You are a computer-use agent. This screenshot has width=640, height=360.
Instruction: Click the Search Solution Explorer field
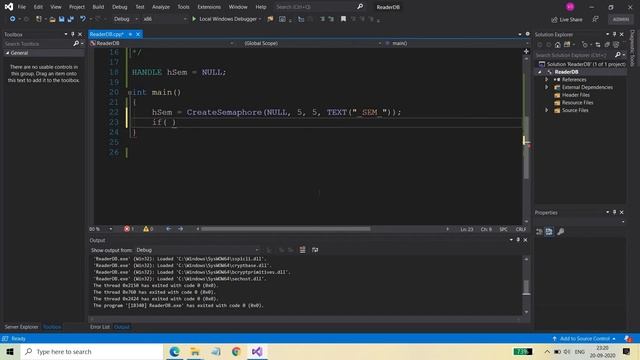[573, 55]
